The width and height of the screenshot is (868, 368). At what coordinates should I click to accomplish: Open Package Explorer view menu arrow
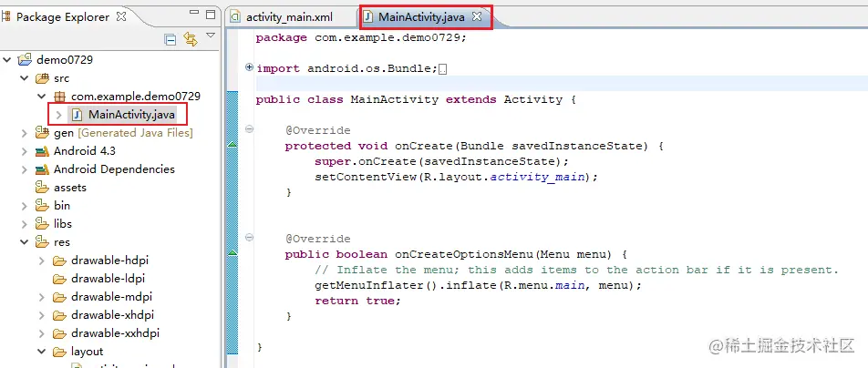point(211,36)
